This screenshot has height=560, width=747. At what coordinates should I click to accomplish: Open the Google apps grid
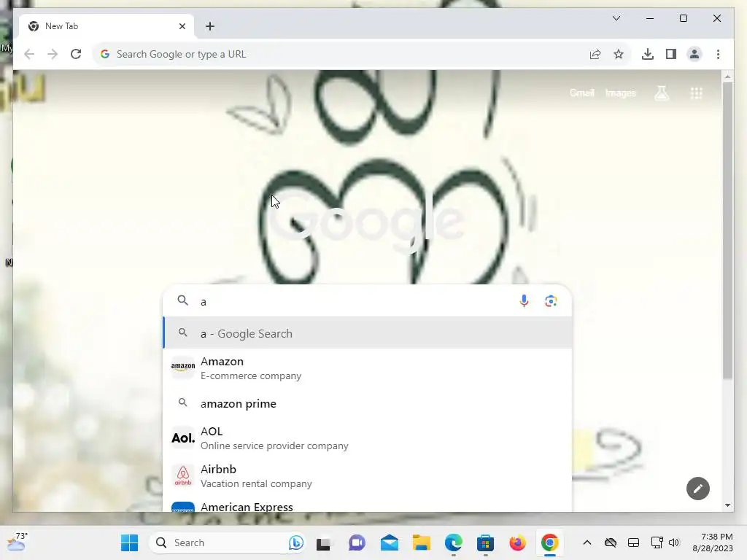696,93
